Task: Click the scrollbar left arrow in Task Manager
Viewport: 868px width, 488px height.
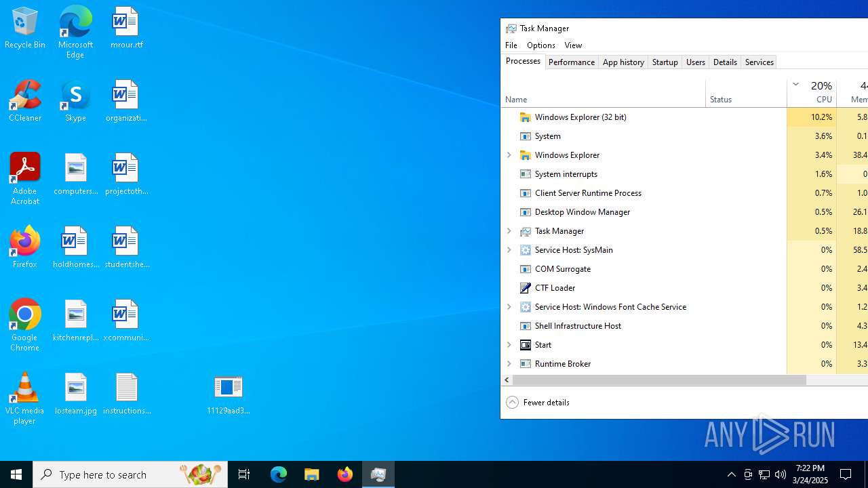Action: [507, 380]
